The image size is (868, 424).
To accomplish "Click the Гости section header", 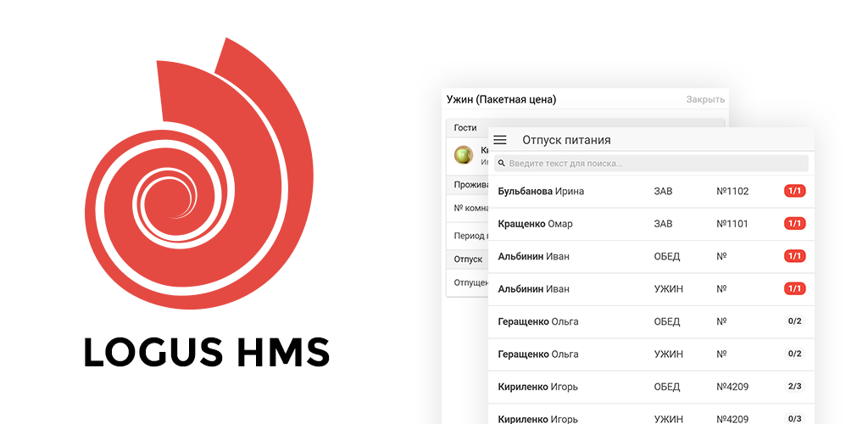I will click(x=465, y=128).
